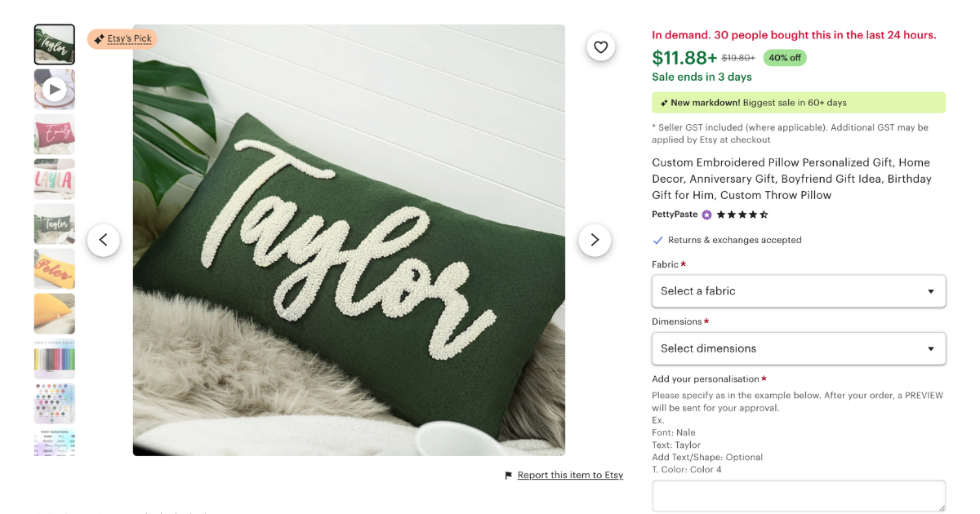Open the Select a fabric dropdown
This screenshot has width=980, height=514.
click(x=799, y=291)
